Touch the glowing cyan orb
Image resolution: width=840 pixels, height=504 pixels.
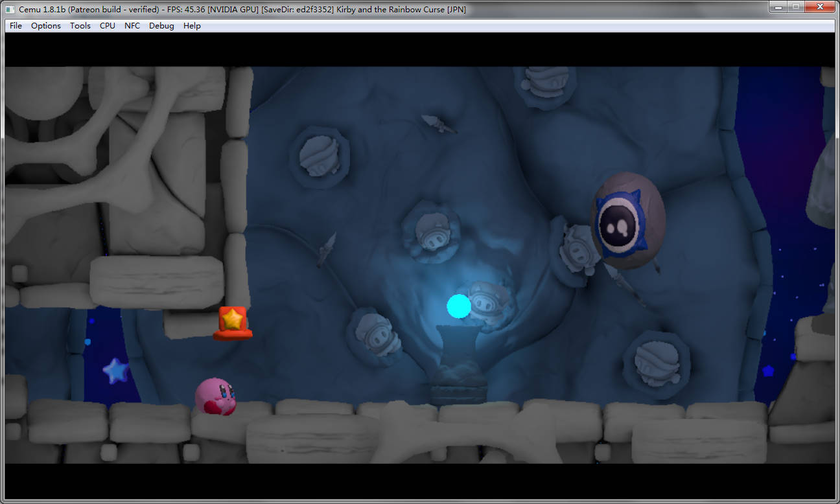[x=459, y=306]
